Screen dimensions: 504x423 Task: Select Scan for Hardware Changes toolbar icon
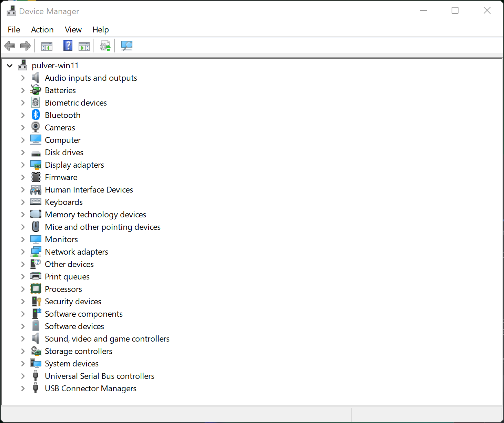coord(127,46)
